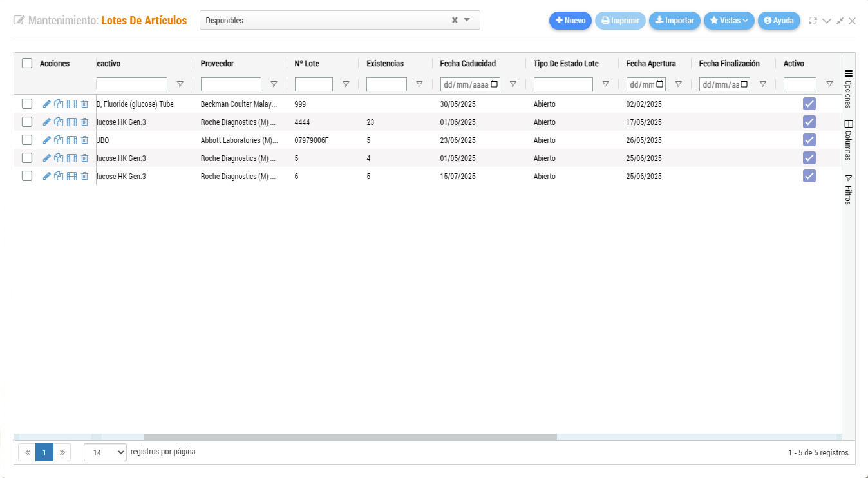Image resolution: width=868 pixels, height=478 pixels.
Task: Tick the checkbox for the Abbott Laboratories row
Action: (x=27, y=140)
